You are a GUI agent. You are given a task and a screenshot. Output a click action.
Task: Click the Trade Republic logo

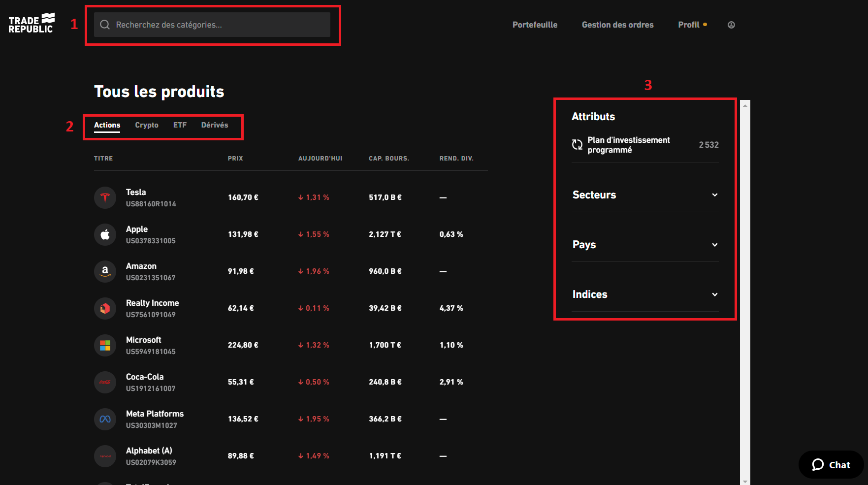pos(32,23)
